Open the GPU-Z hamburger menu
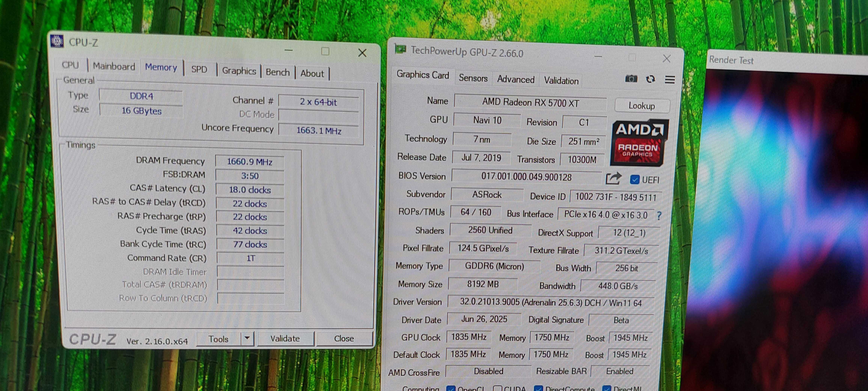 670,80
